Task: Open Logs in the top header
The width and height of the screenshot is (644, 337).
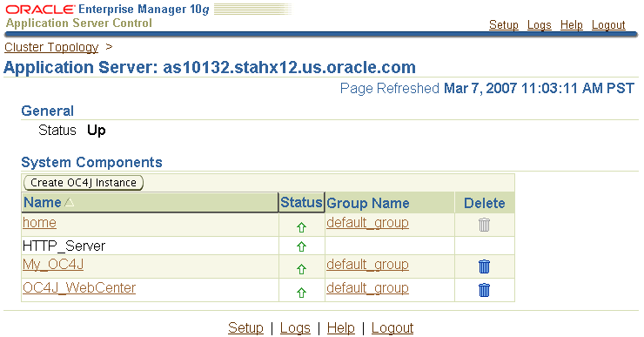Action: tap(540, 24)
